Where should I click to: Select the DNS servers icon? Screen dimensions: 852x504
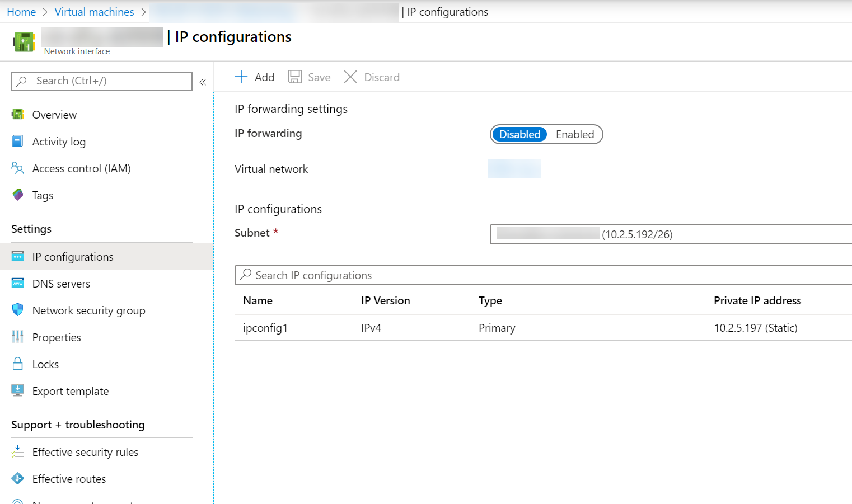(x=17, y=284)
